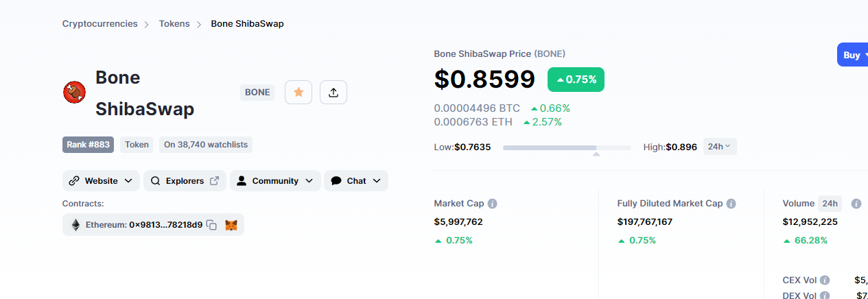Click the Bone ShibaSwap logo
The height and width of the screenshot is (299, 868).
click(74, 92)
